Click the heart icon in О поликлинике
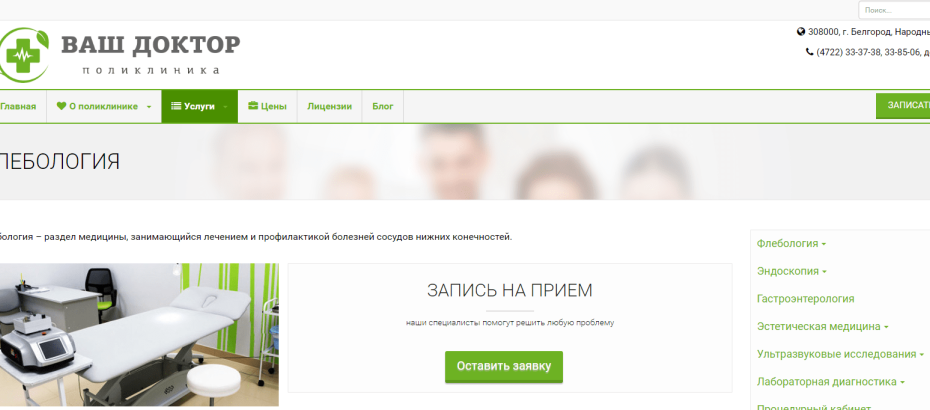This screenshot has width=930, height=410. 61,106
